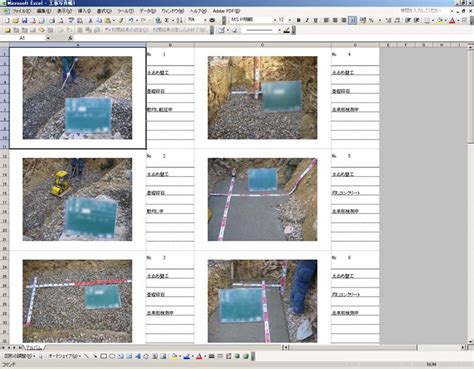Undo the last action

point(131,20)
